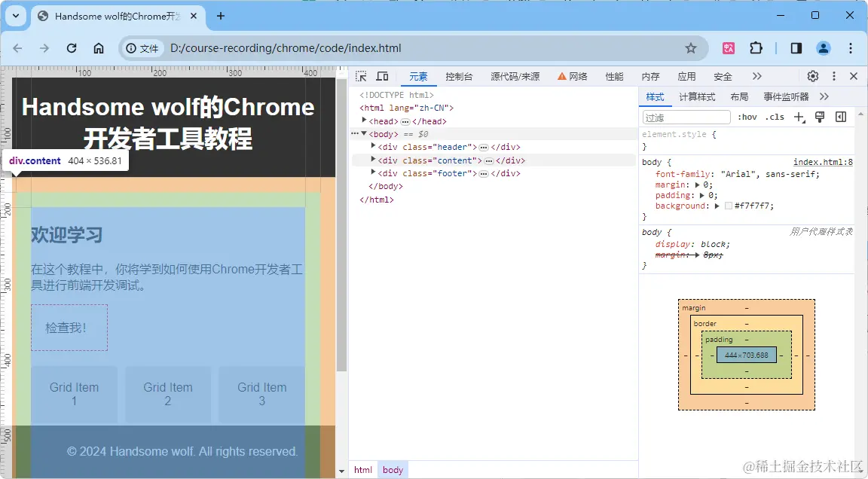Screen dimensions: 868x479
Task: Go back in browser history
Action: tap(18, 48)
